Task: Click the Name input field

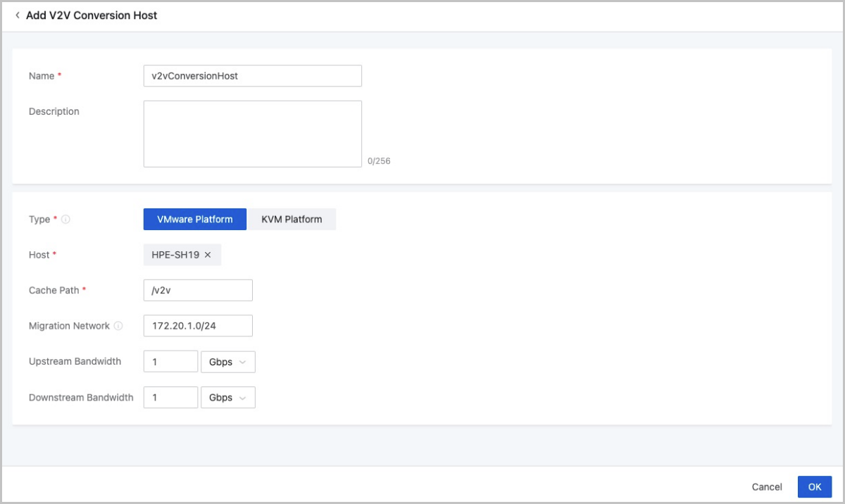Action: [x=252, y=76]
